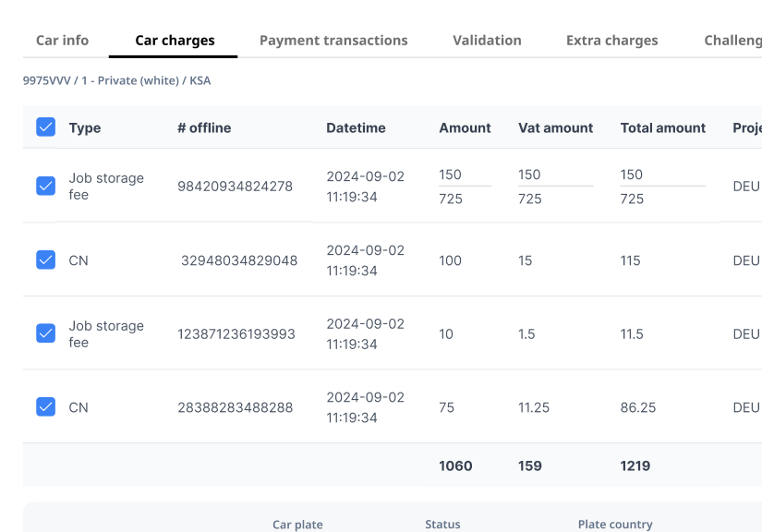Click the # offline column header
The image size is (762, 532).
point(204,128)
